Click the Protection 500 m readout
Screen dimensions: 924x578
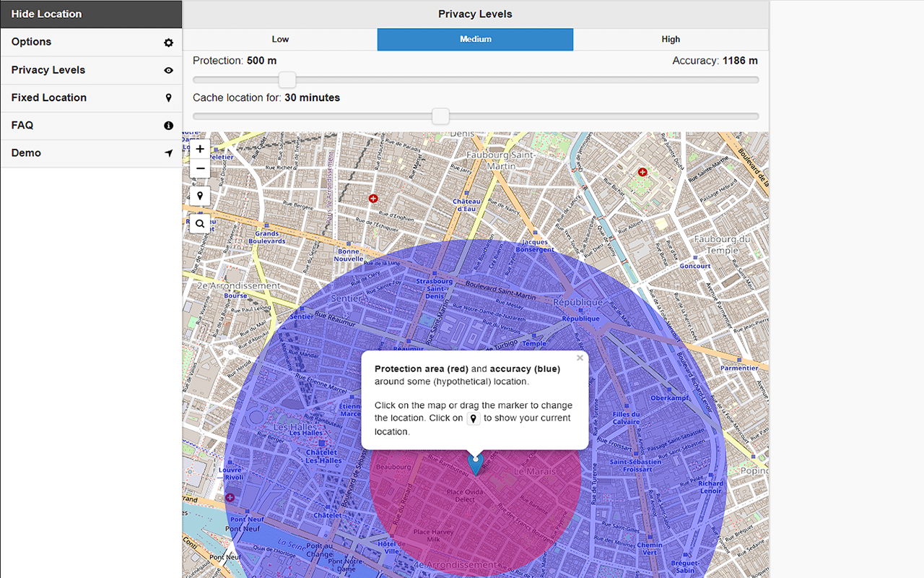click(x=235, y=61)
